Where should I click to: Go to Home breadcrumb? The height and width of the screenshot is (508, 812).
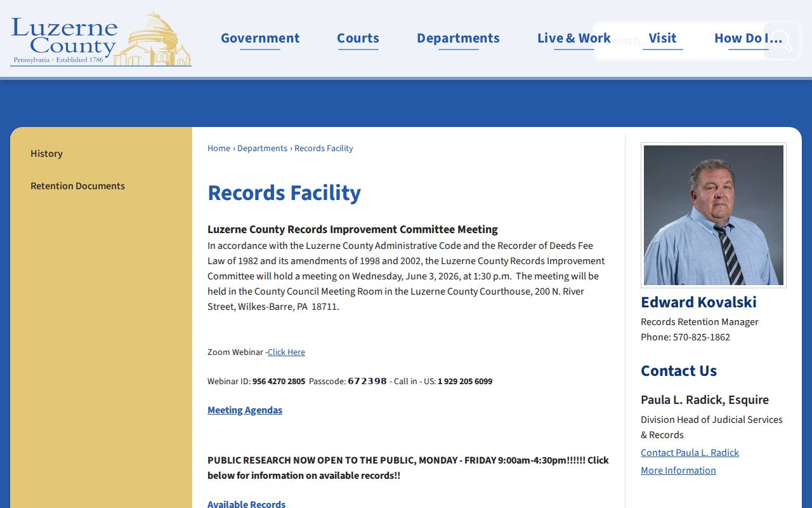[219, 149]
